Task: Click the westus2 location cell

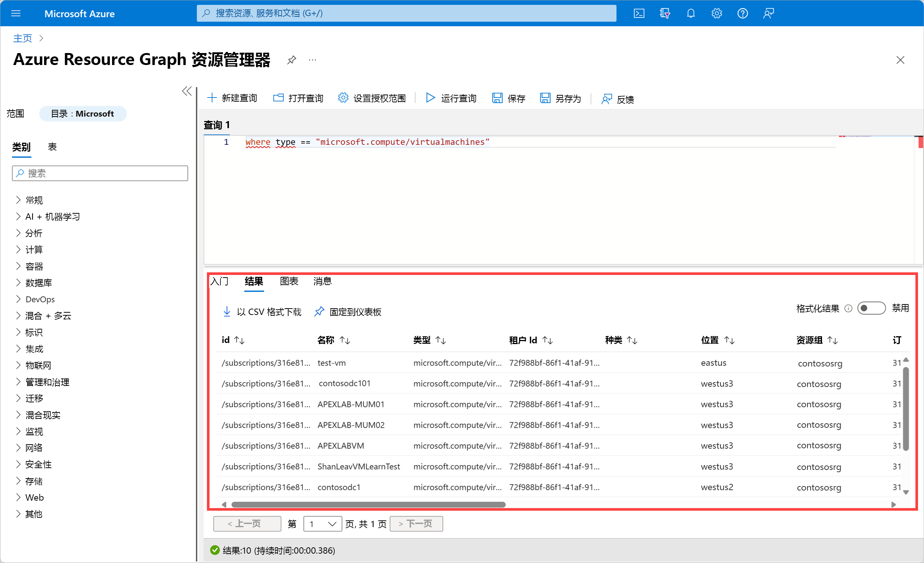Action: pyautogui.click(x=717, y=487)
